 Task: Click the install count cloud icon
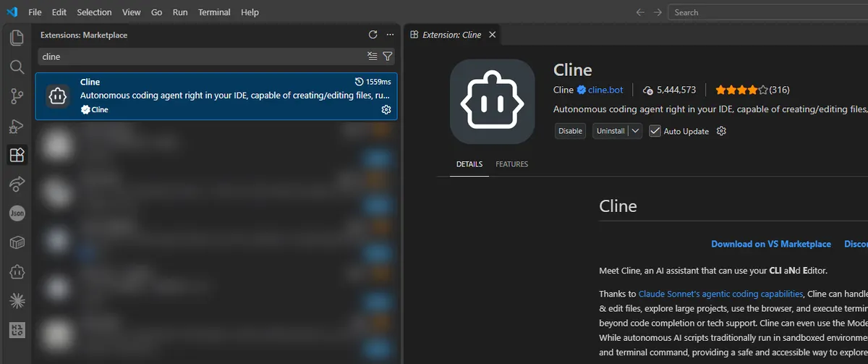[x=648, y=90]
